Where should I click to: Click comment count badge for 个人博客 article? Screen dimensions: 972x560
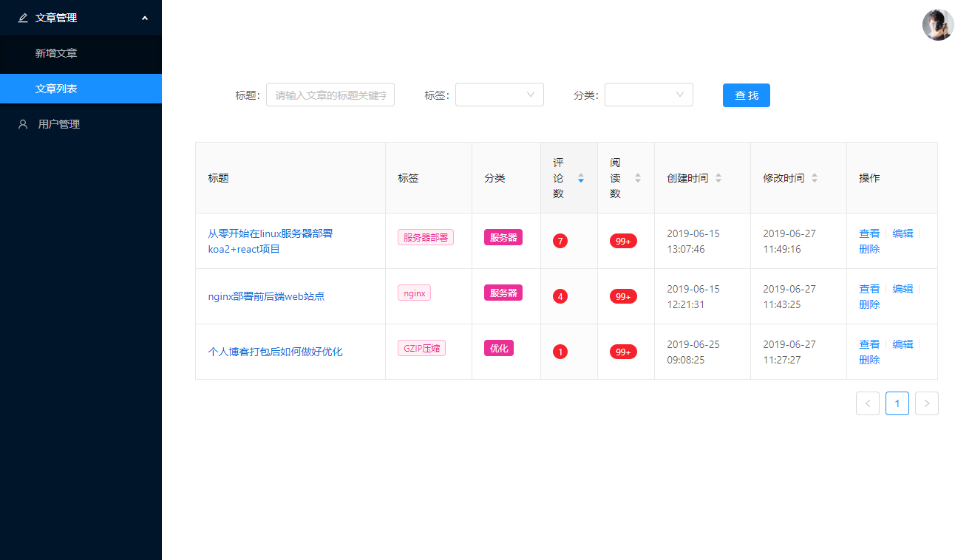pos(560,352)
